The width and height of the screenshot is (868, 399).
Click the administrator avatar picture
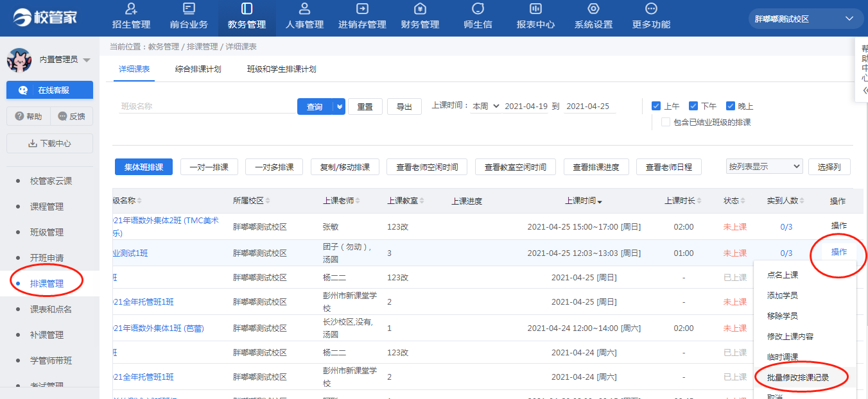click(19, 60)
